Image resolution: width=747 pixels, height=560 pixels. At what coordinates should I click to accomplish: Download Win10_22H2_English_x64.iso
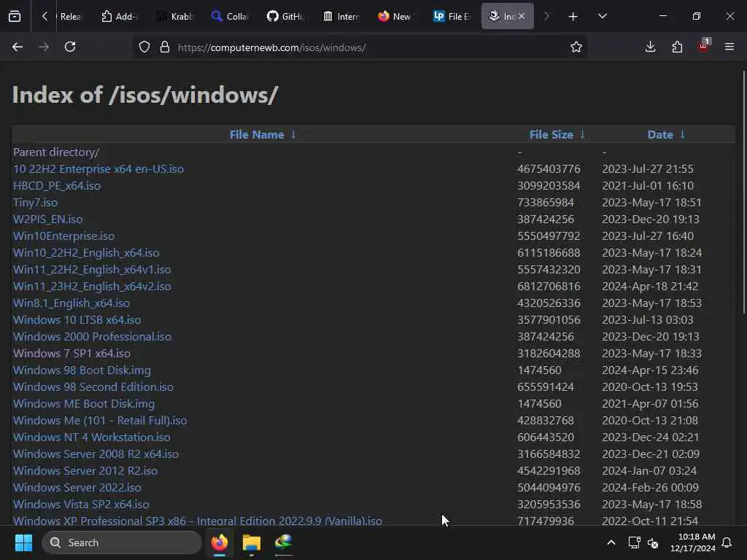pyautogui.click(x=86, y=253)
